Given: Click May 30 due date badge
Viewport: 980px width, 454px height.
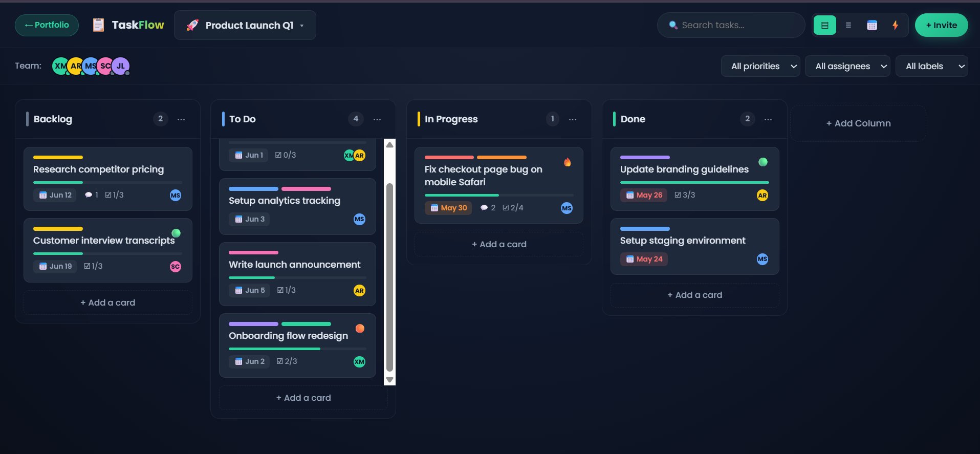Looking at the screenshot, I should tap(448, 208).
